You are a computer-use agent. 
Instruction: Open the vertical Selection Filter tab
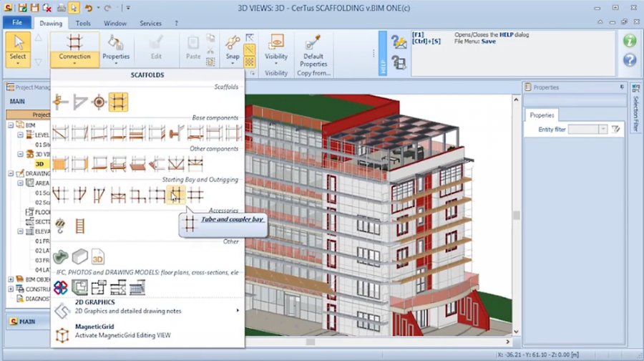(x=636, y=107)
